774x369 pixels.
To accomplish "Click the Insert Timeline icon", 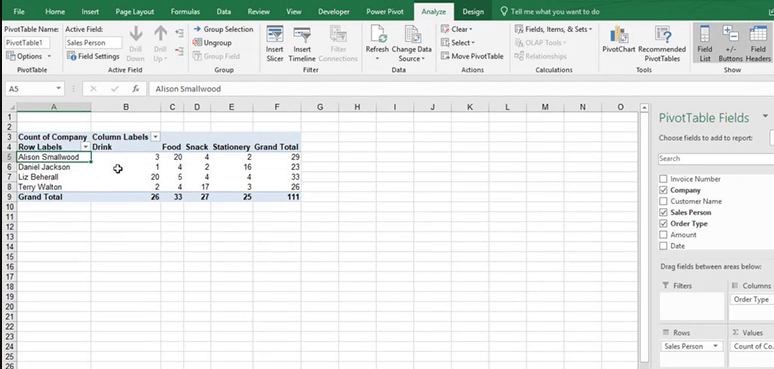I will [x=302, y=44].
